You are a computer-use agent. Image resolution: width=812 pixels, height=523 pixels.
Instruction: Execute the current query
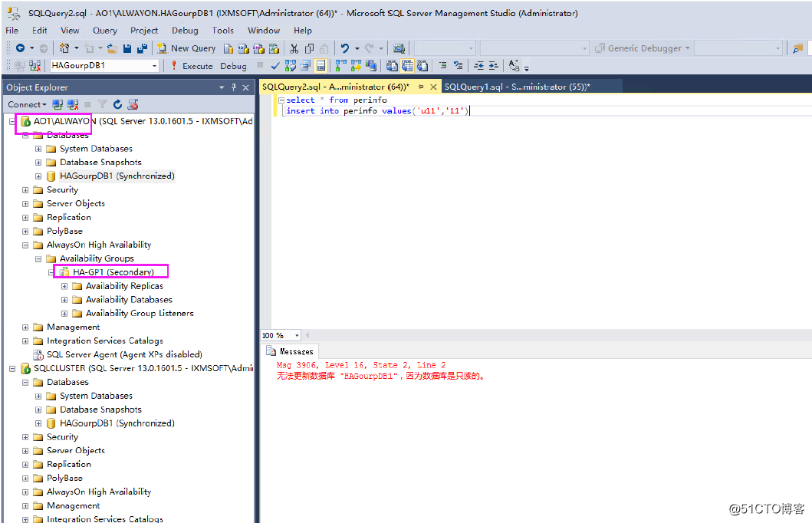(x=192, y=66)
